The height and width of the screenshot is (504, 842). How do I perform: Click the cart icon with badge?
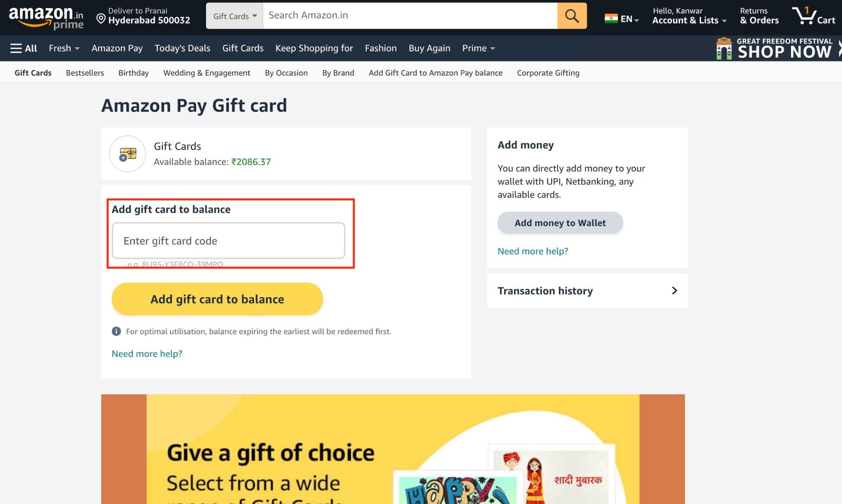tap(804, 15)
